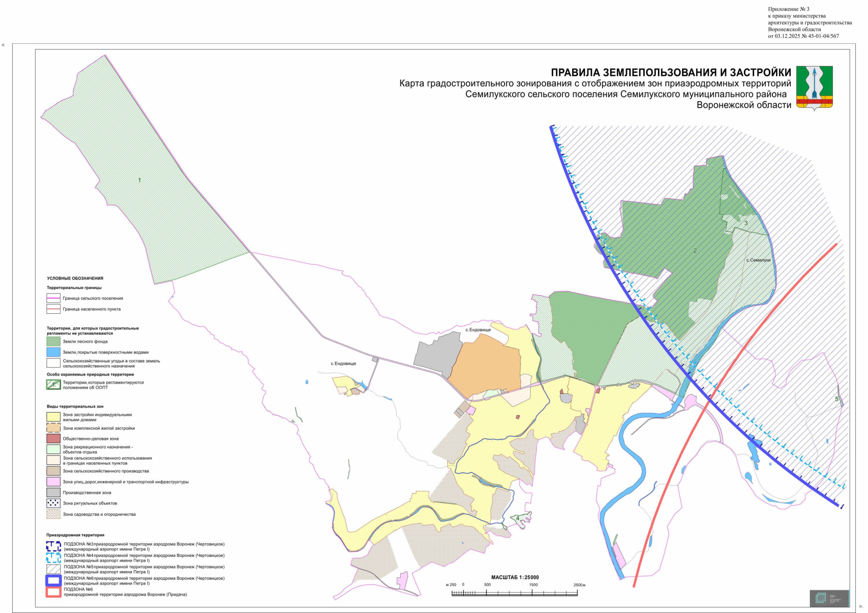The image size is (868, 613).
Task: Click the ПОДЗОНА №6 Придача red legend symbol
Action: pos(53,592)
